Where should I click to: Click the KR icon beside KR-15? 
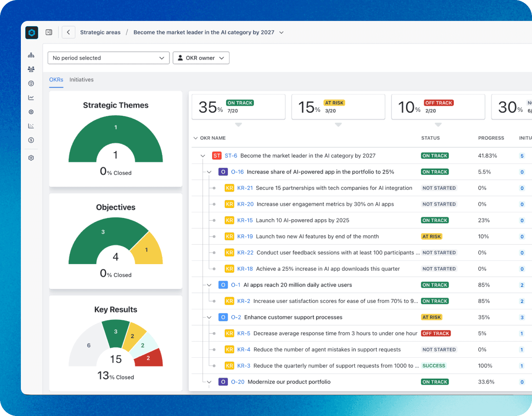click(x=229, y=220)
